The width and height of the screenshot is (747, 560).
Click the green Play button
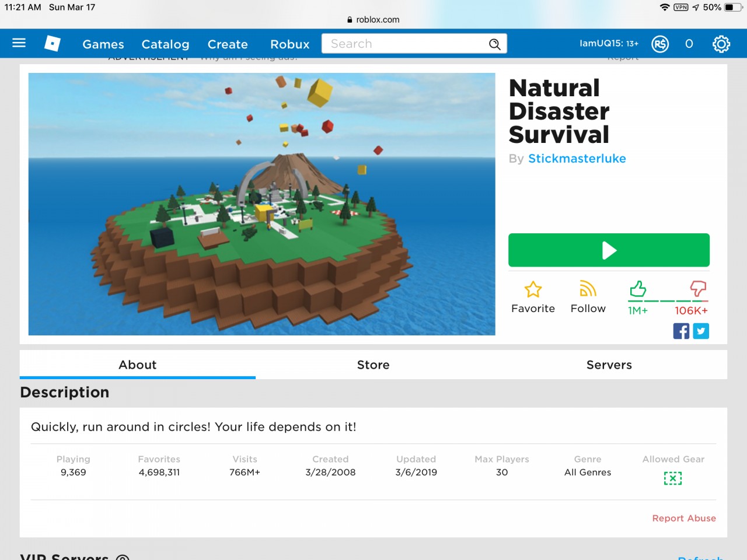coord(609,250)
